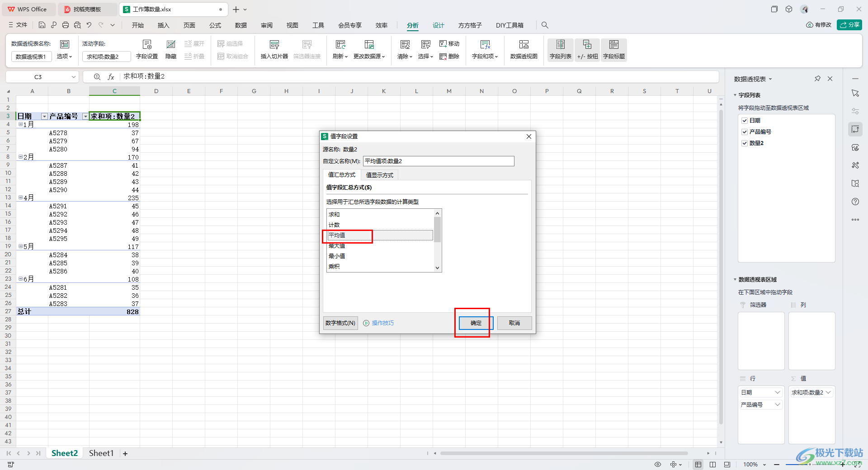
Task: Click Move (移动) pivot table
Action: (449, 43)
